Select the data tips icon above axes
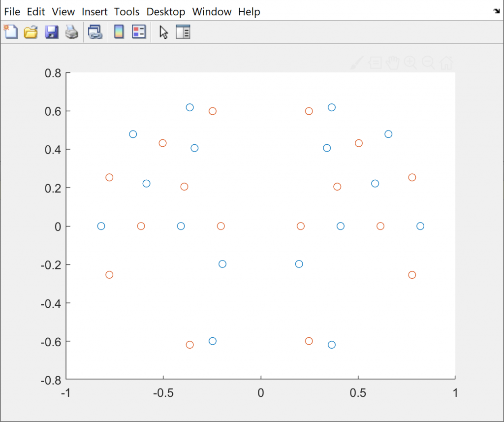The image size is (504, 422). [375, 63]
